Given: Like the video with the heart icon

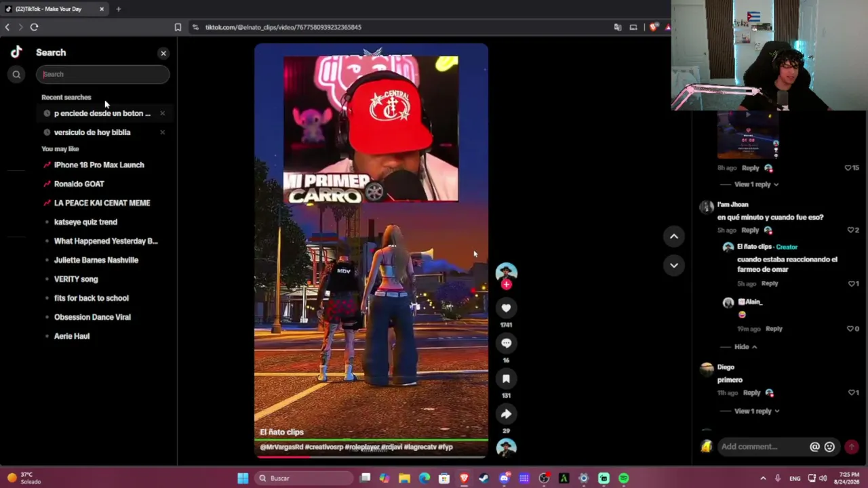Looking at the screenshot, I should [x=506, y=308].
